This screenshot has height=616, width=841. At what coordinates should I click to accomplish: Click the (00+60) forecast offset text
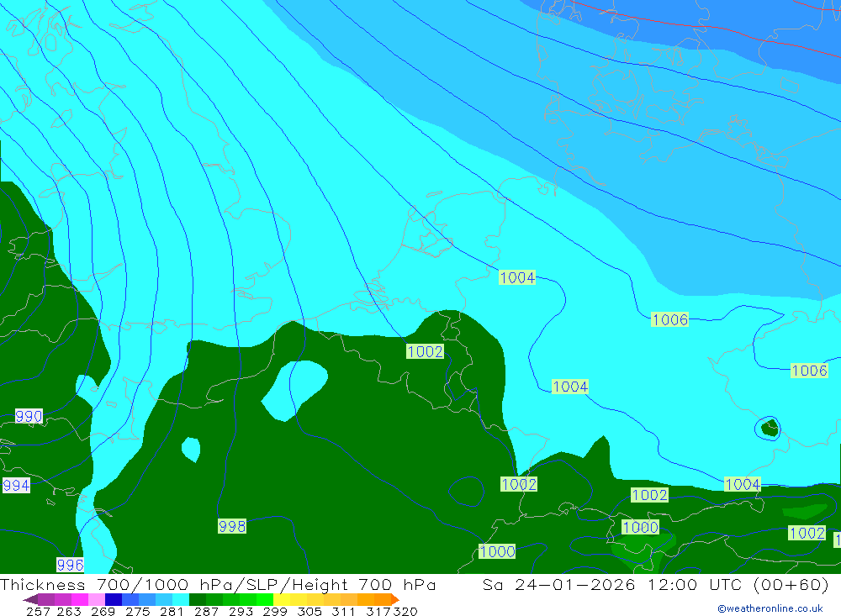(x=791, y=585)
